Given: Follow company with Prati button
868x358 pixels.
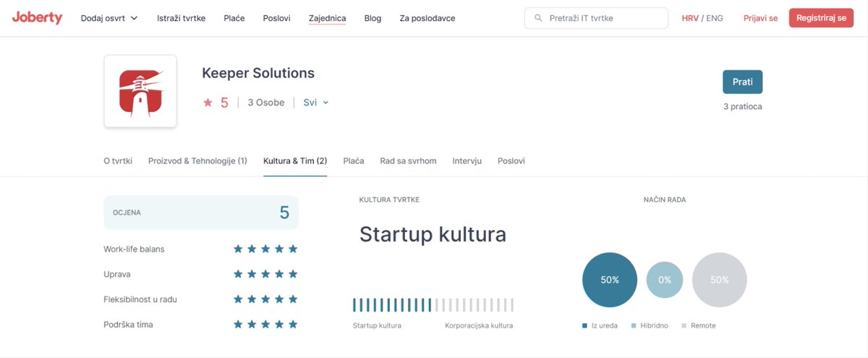Looking at the screenshot, I should pos(742,82).
